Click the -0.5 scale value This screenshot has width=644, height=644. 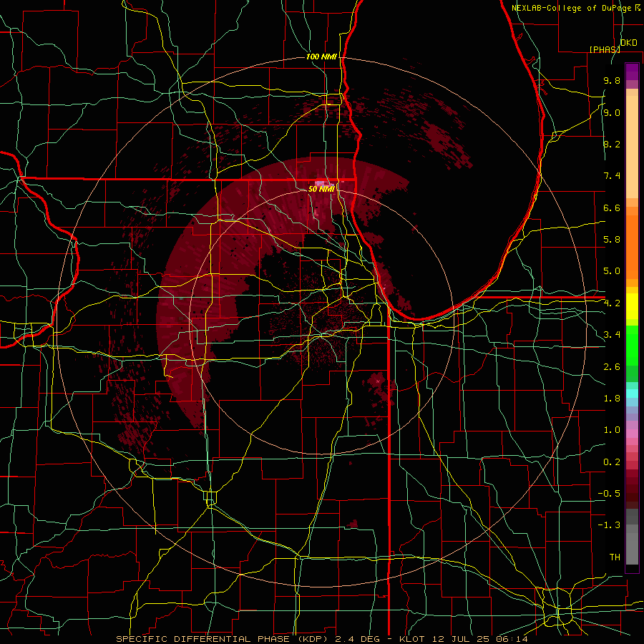tap(609, 494)
